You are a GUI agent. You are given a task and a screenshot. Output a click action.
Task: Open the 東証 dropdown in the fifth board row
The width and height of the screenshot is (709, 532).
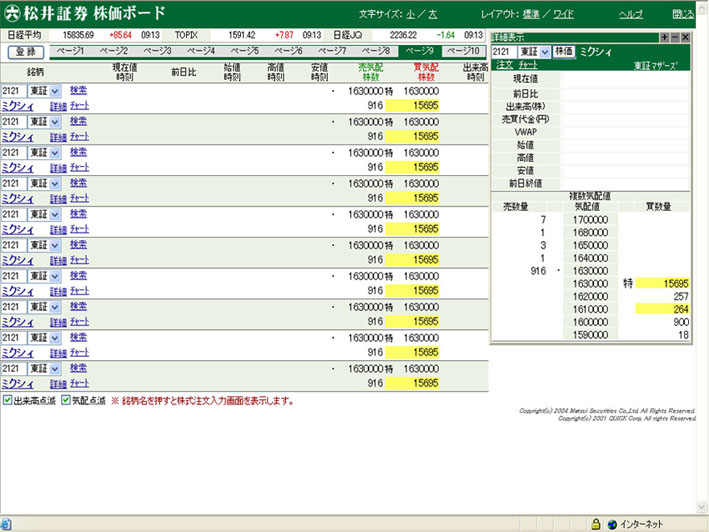click(x=55, y=215)
